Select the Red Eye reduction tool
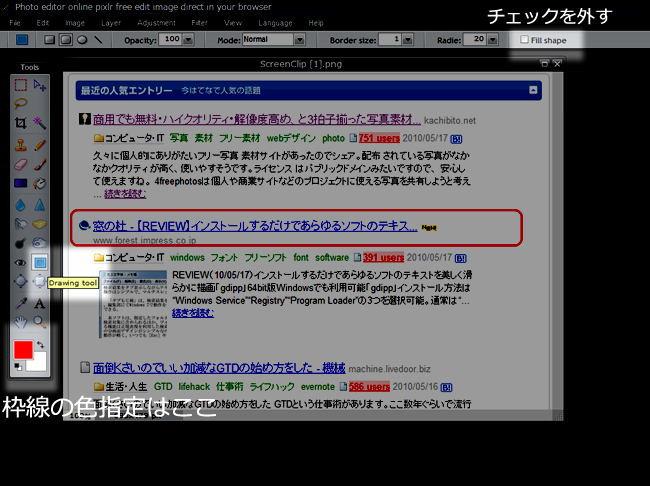The height and width of the screenshot is (486, 650). pyautogui.click(x=21, y=262)
